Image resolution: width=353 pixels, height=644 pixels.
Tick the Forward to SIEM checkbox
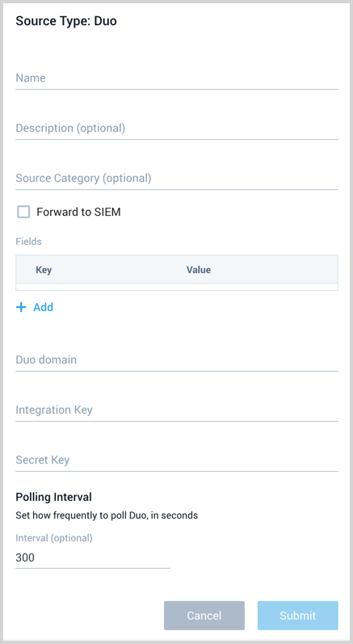pyautogui.click(x=23, y=212)
